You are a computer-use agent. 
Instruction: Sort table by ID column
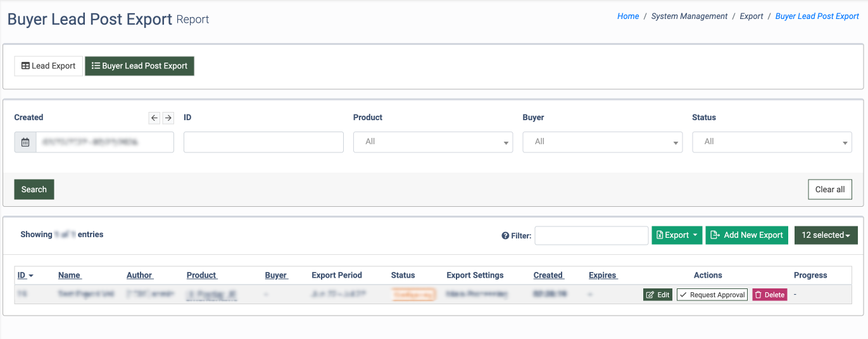pos(25,275)
